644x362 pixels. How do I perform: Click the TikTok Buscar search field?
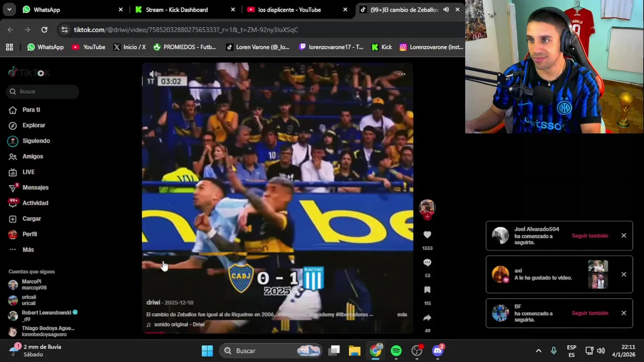pos(43,92)
